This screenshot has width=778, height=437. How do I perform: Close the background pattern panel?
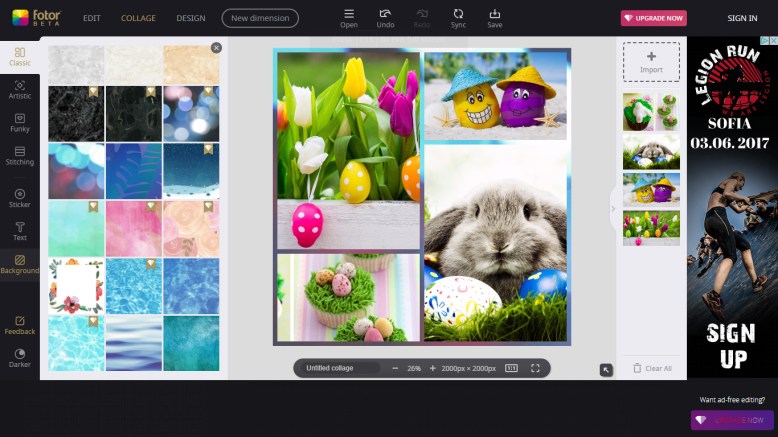216,47
